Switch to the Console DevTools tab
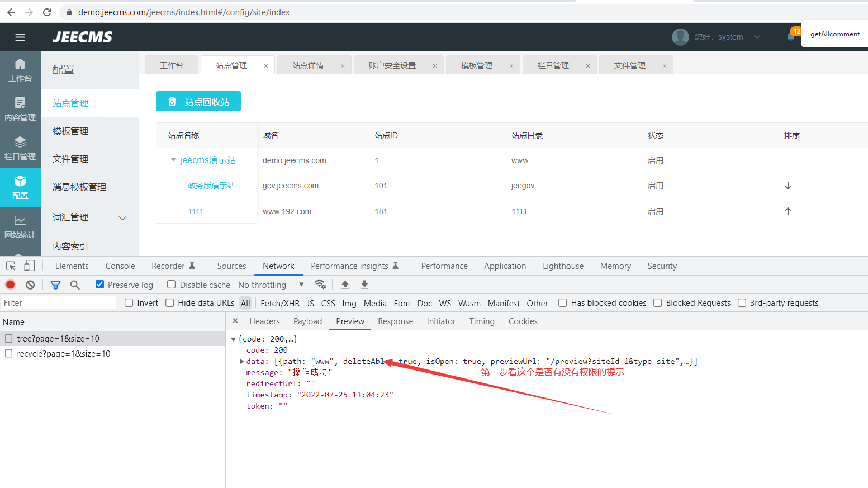 pyautogui.click(x=120, y=266)
